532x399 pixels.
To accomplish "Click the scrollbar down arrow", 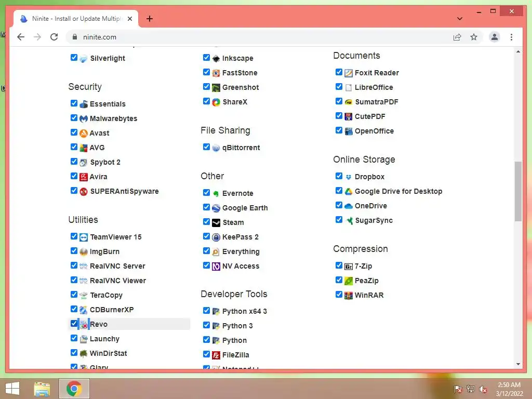I will [x=518, y=364].
